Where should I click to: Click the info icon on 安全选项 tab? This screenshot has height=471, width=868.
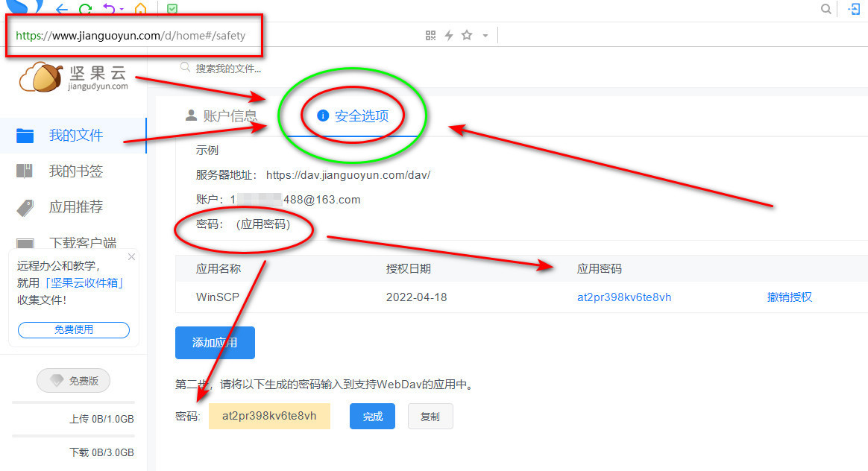point(323,115)
